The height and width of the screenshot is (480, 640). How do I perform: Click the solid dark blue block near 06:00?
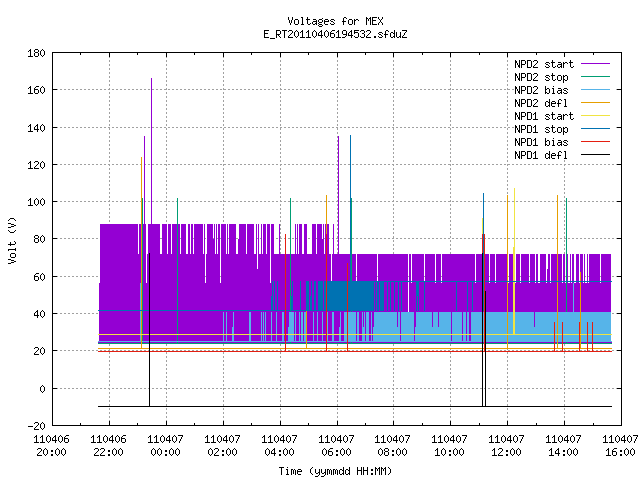tap(351, 296)
